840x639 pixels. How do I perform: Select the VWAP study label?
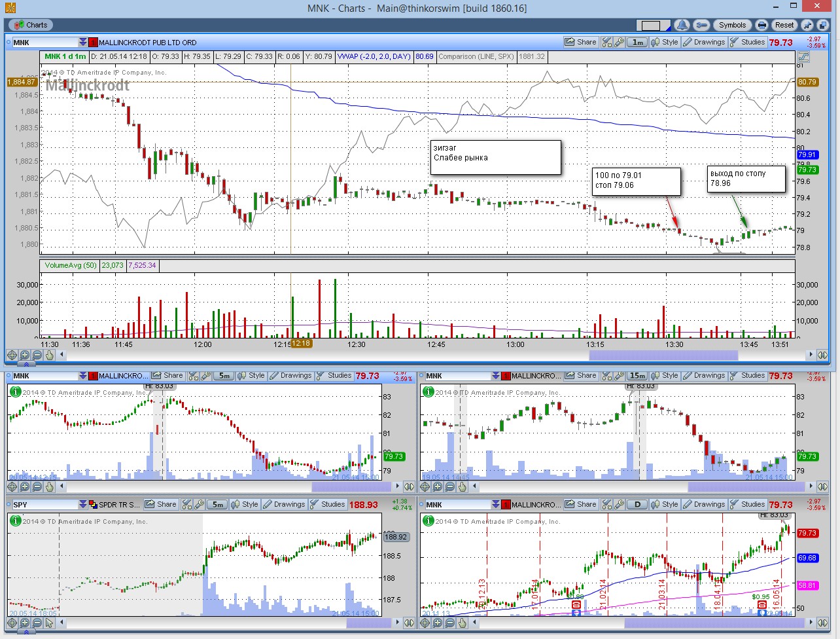coord(374,57)
